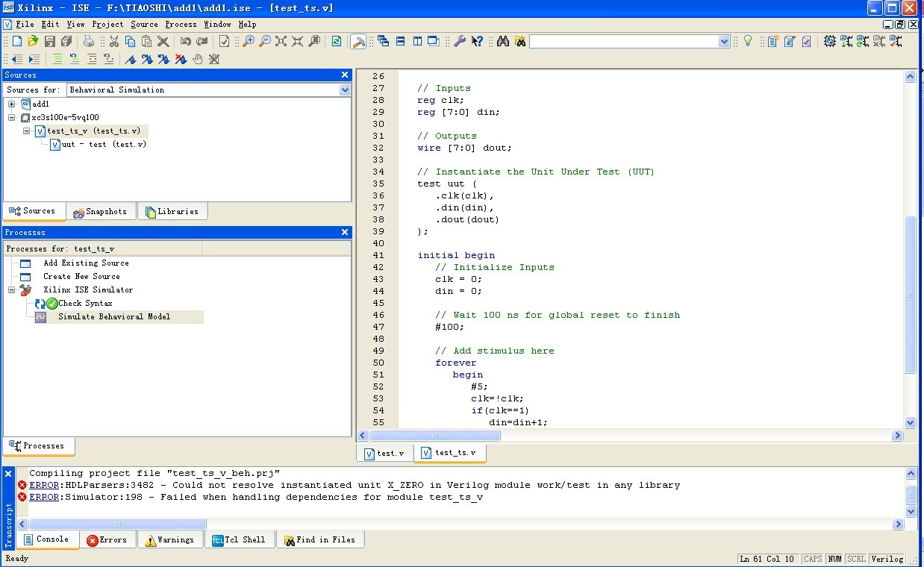
Task: Click the Decrease indent icon
Action: tap(17, 60)
